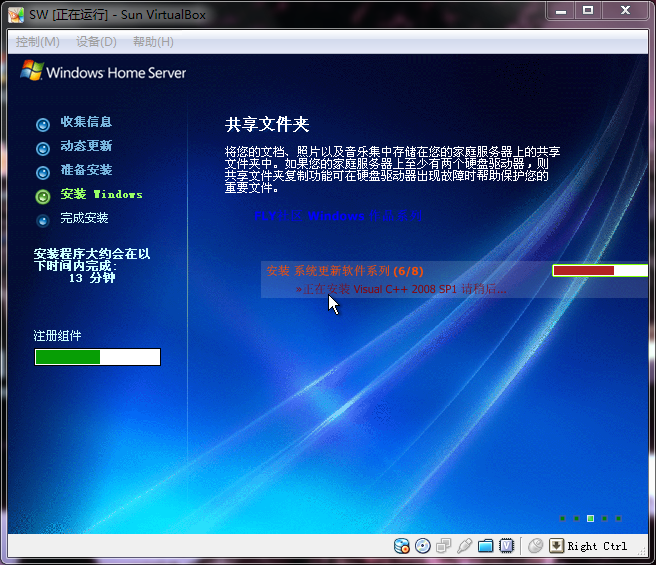Click the 收集信息 step bullet icon
The width and height of the screenshot is (656, 565).
pos(43,124)
